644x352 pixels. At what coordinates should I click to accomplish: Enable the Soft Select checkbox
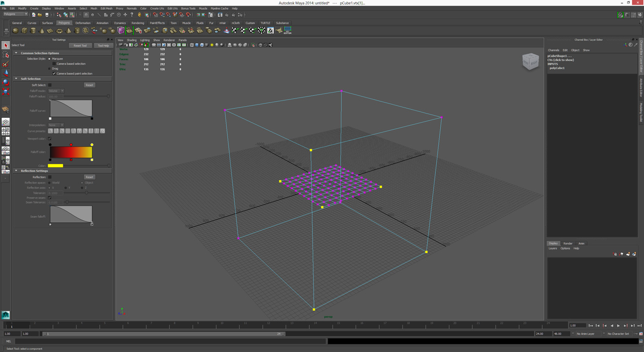[50, 85]
